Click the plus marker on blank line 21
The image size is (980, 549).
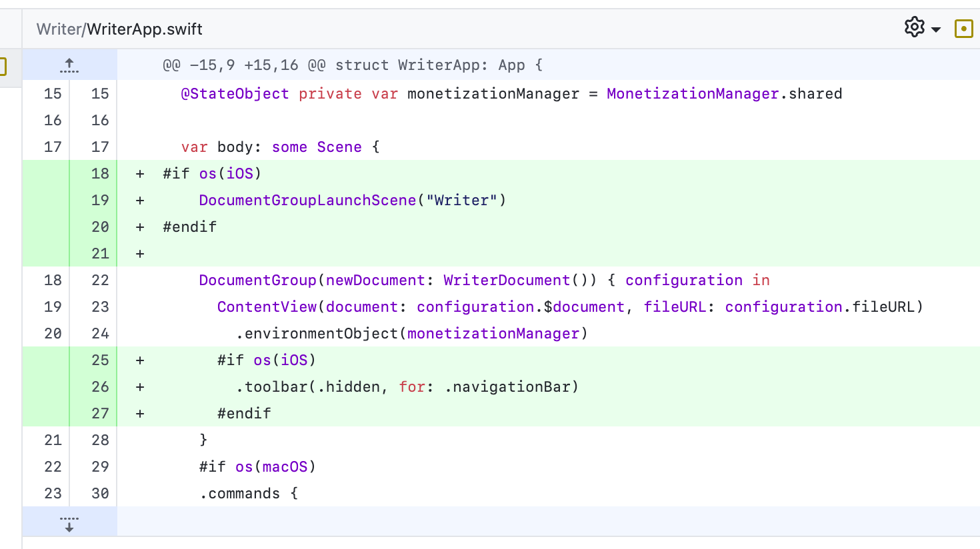tap(140, 254)
